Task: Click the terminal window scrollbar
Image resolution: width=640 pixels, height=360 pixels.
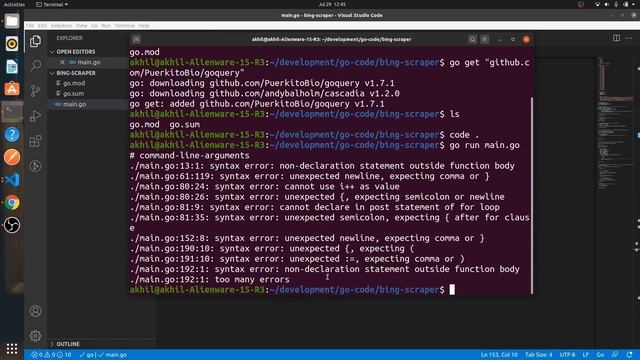Action: tap(531, 195)
